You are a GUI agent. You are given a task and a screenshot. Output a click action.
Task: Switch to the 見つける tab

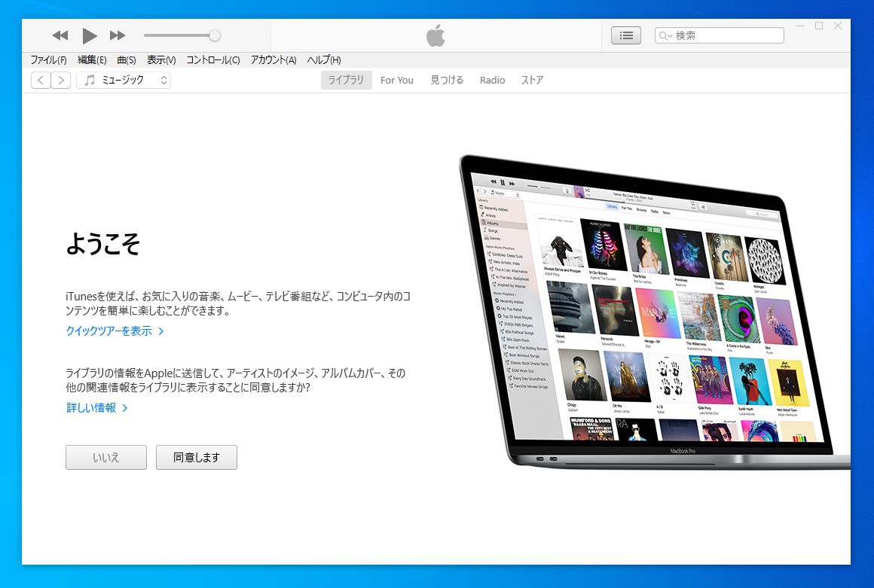pos(447,80)
